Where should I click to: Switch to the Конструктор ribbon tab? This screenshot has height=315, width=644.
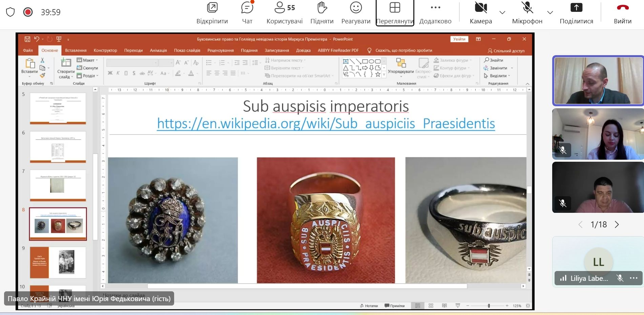click(x=105, y=50)
